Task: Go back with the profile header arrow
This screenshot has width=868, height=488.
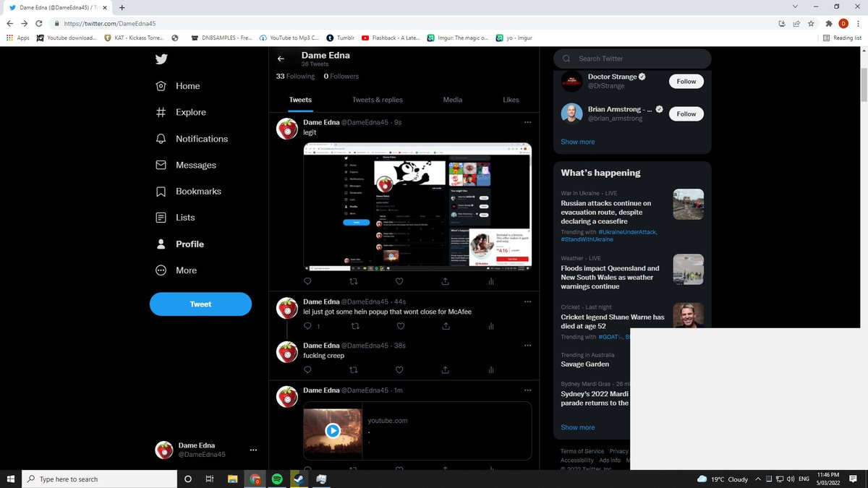Action: point(281,59)
